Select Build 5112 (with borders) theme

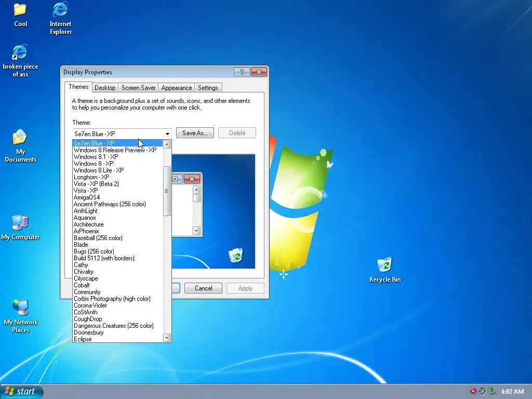[118, 258]
